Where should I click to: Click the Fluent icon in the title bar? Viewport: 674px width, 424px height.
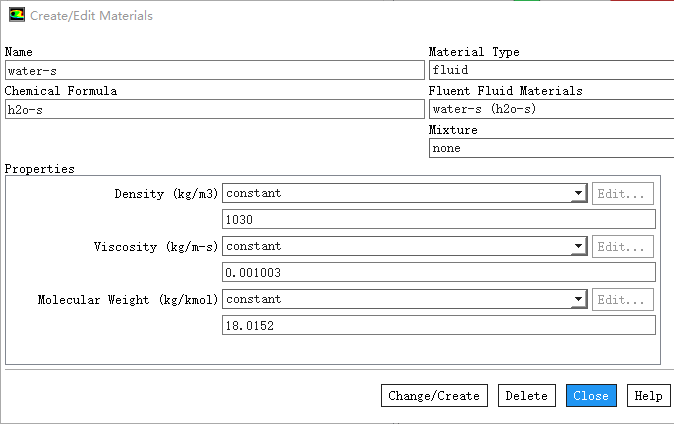click(x=17, y=16)
